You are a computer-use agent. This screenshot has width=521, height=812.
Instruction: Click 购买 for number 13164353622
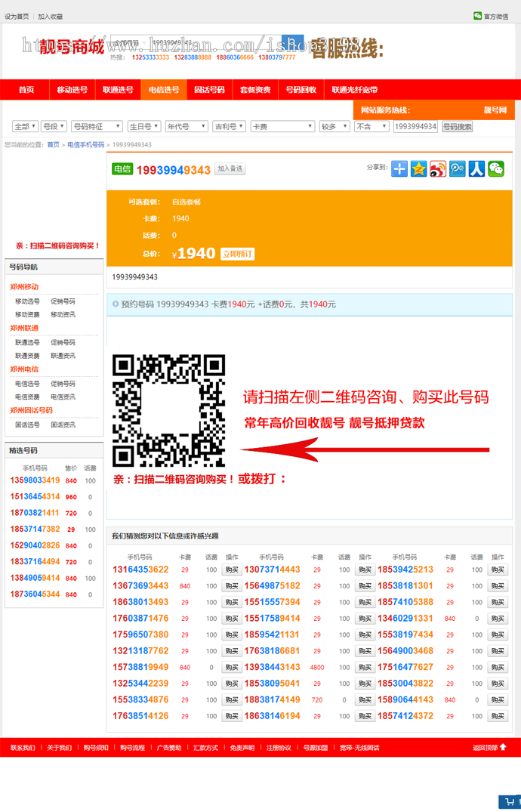click(232, 570)
